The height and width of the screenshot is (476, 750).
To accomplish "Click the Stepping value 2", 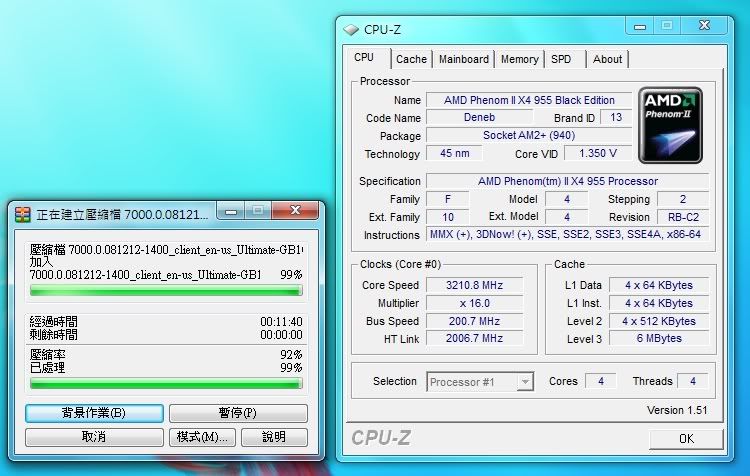I will [x=683, y=199].
